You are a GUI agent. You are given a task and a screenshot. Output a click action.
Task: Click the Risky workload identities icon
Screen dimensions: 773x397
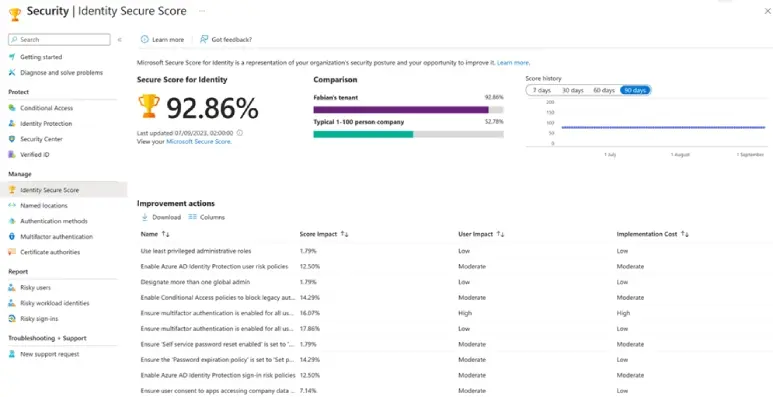(12, 303)
